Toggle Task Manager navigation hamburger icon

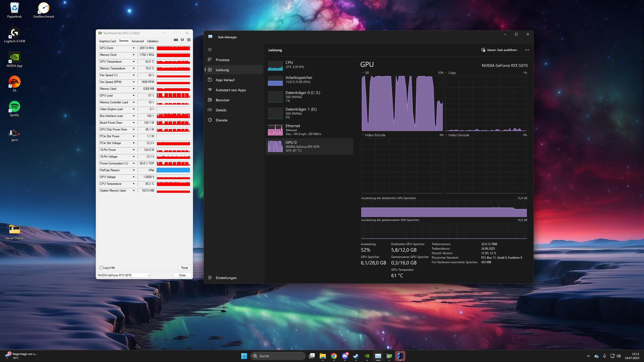click(x=210, y=50)
